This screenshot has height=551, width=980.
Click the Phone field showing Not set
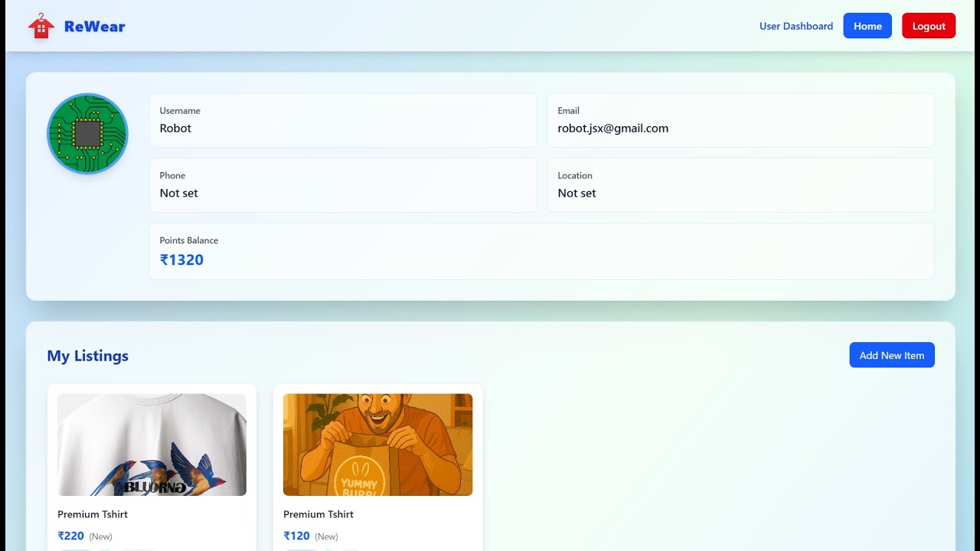tap(343, 185)
